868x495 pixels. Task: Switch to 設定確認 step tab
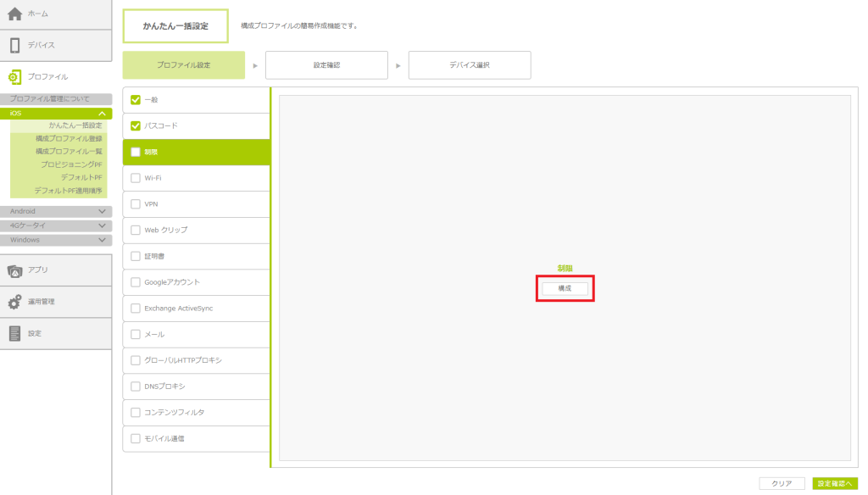[326, 65]
